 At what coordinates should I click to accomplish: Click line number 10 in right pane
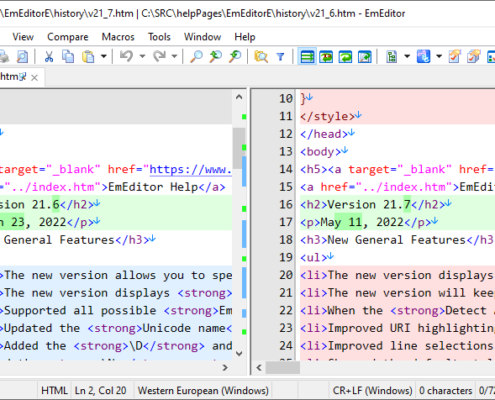[286, 99]
